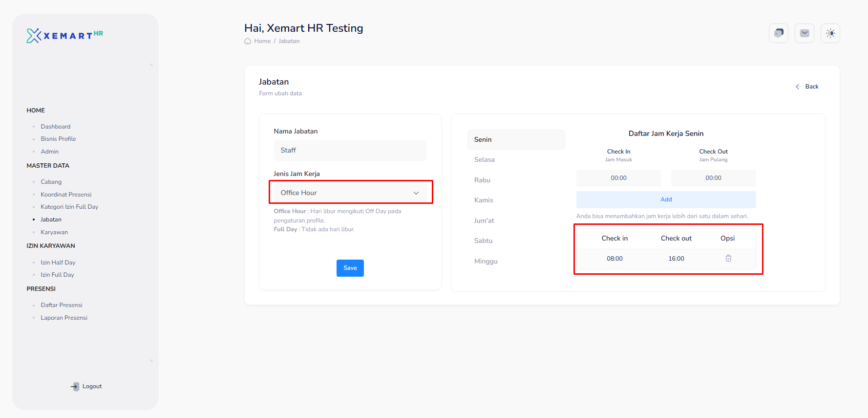
Task: Click the Logout icon in sidebar
Action: tap(75, 386)
